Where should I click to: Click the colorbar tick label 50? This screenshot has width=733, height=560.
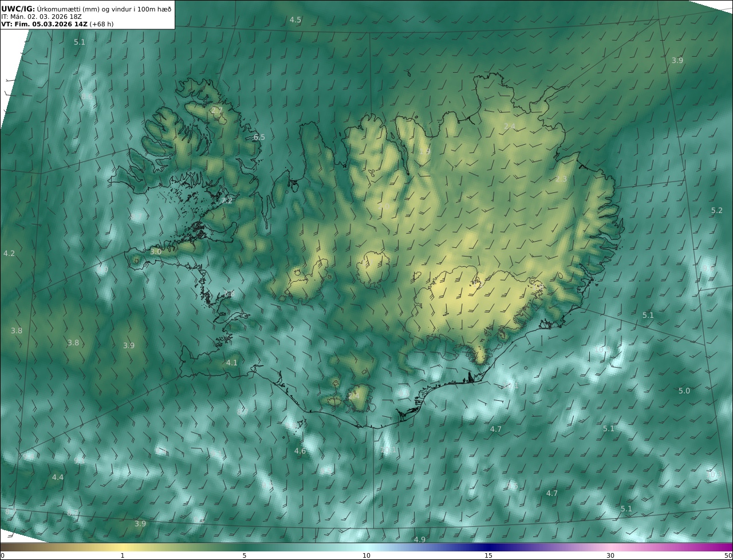tap(728, 555)
